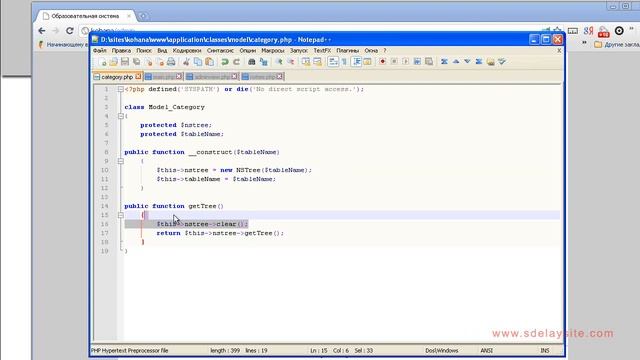The width and height of the screenshot is (640, 360).
Task: Open the Правка menu
Action: pos(121,51)
